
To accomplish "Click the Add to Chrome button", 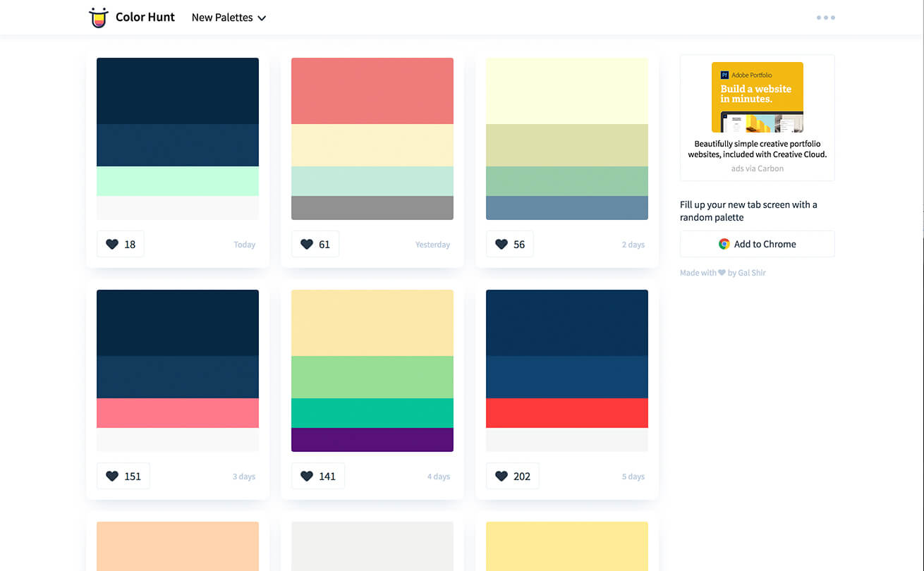I will point(757,244).
